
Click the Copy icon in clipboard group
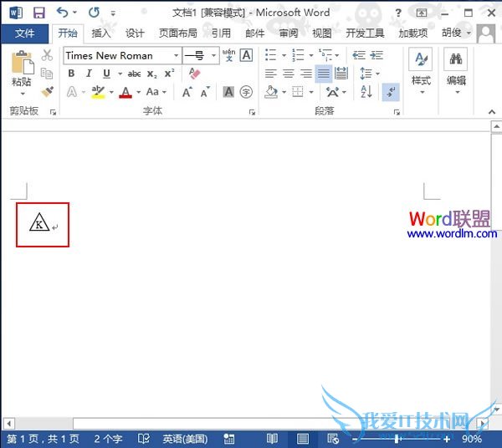[47, 74]
